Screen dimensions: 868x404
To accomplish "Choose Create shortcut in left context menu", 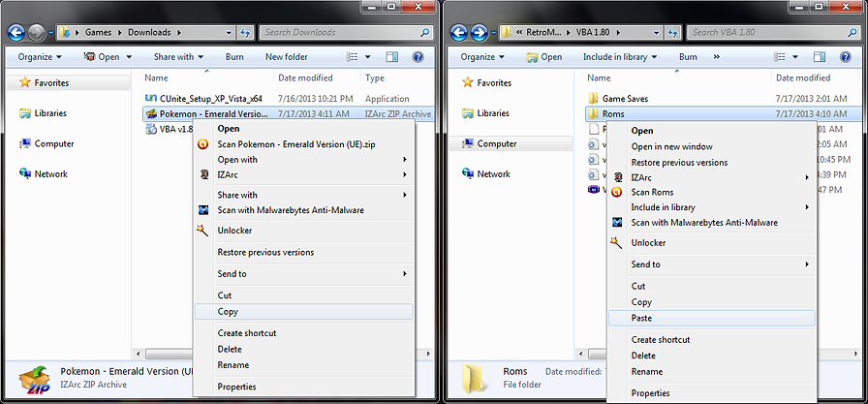I will [x=304, y=333].
